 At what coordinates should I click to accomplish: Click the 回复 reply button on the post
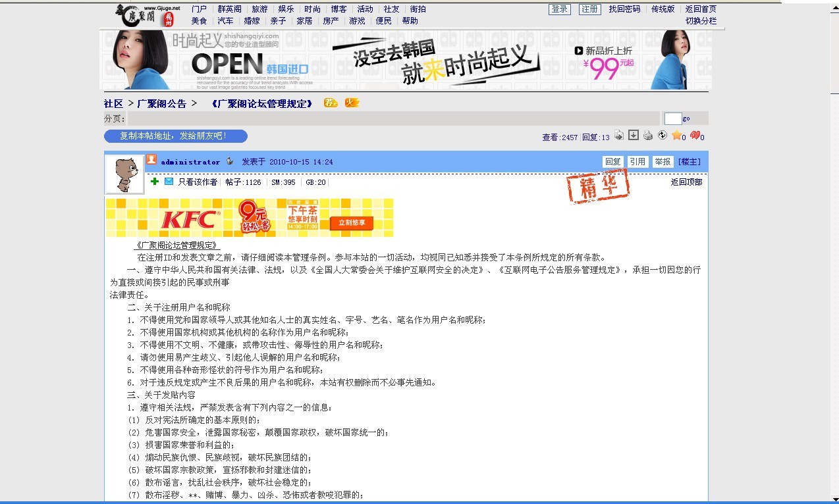tap(612, 162)
